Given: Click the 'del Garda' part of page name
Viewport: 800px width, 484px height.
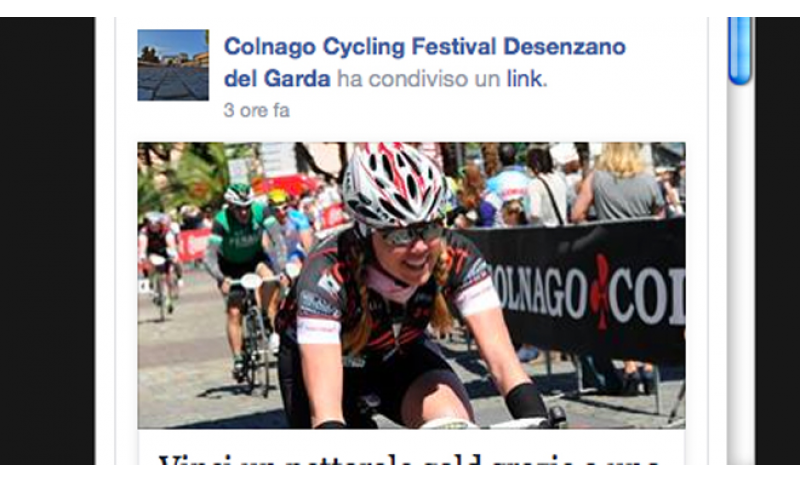Looking at the screenshot, I should coord(277,79).
